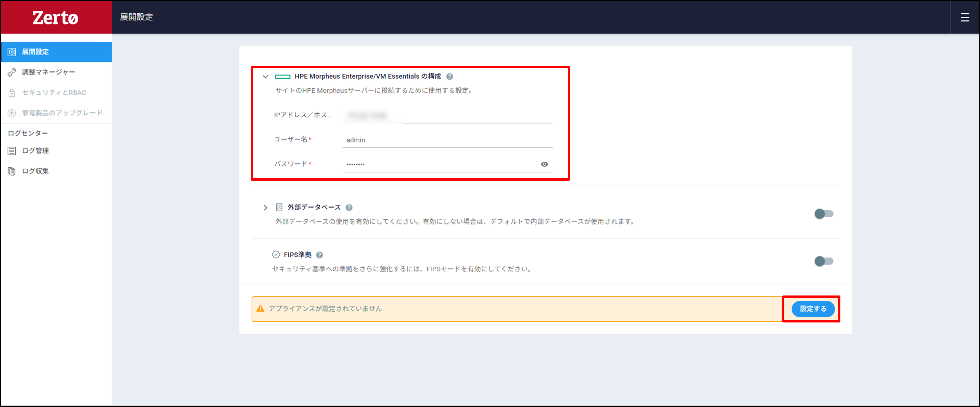Click the ユーザー名 field containing admin
Screen dimensions: 980x407
click(x=447, y=140)
